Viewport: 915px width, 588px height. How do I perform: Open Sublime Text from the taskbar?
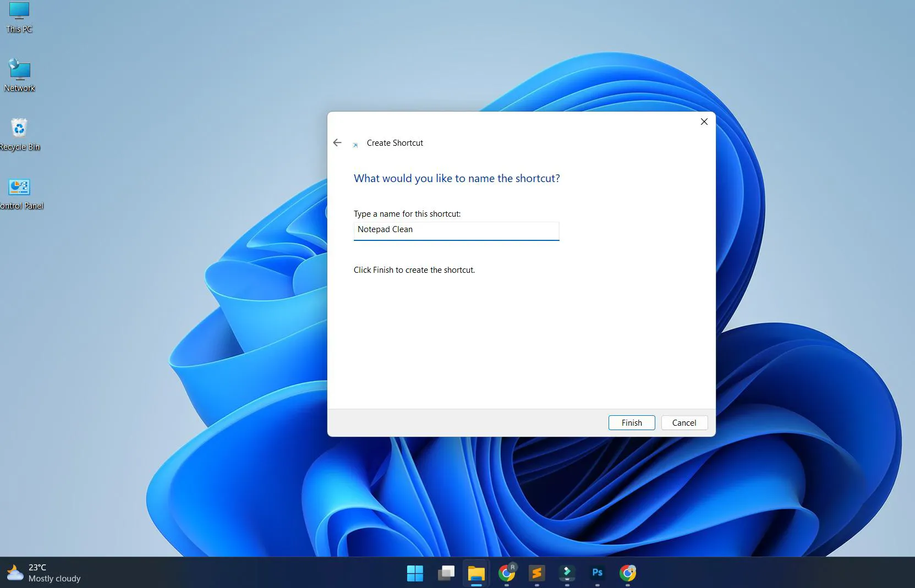coord(536,573)
